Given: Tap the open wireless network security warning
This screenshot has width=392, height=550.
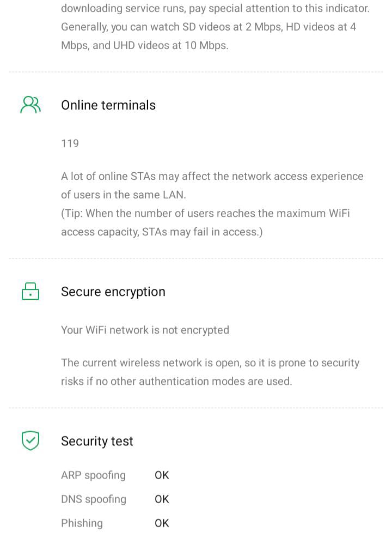Looking at the screenshot, I should click(210, 372).
